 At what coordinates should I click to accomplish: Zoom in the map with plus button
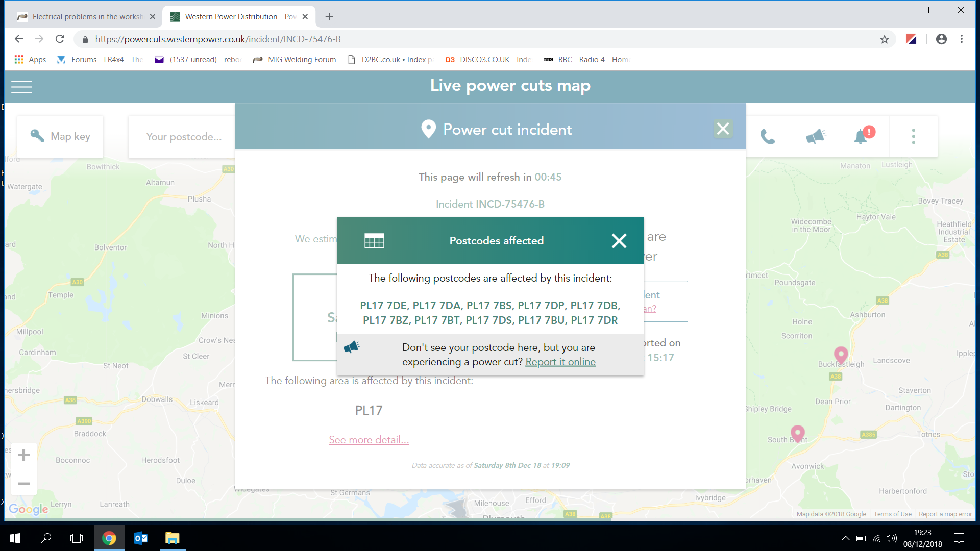23,455
